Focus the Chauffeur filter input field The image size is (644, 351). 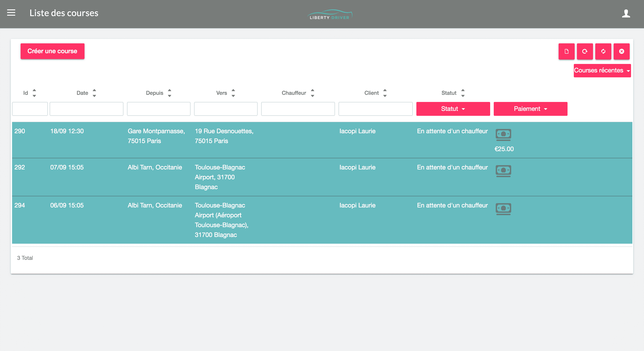(x=298, y=109)
